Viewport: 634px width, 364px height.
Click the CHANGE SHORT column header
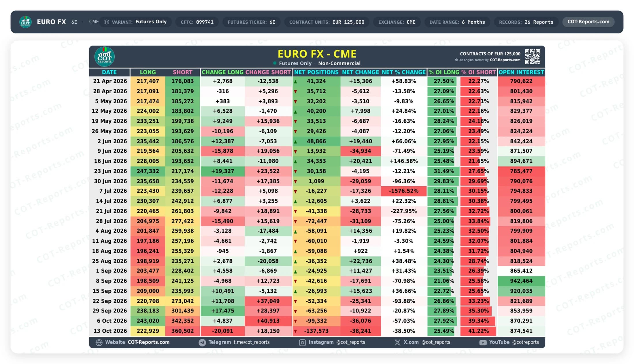268,72
